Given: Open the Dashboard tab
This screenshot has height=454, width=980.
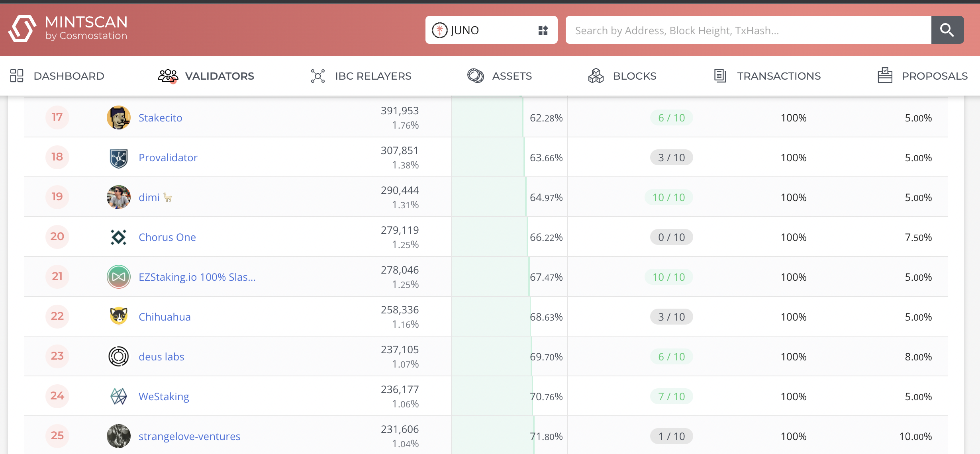Looking at the screenshot, I should click(x=57, y=76).
